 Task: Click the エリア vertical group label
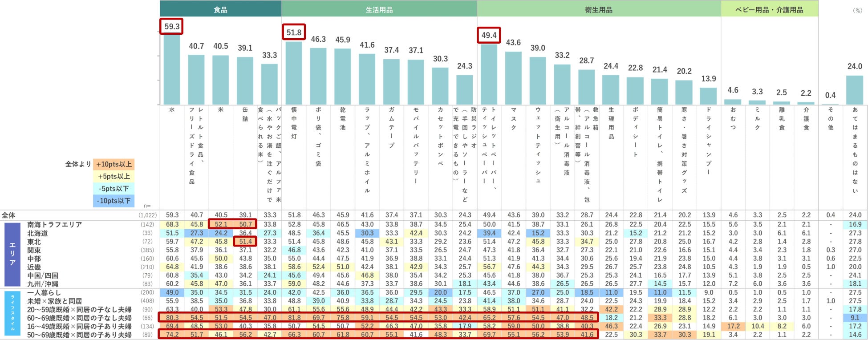(x=12, y=254)
